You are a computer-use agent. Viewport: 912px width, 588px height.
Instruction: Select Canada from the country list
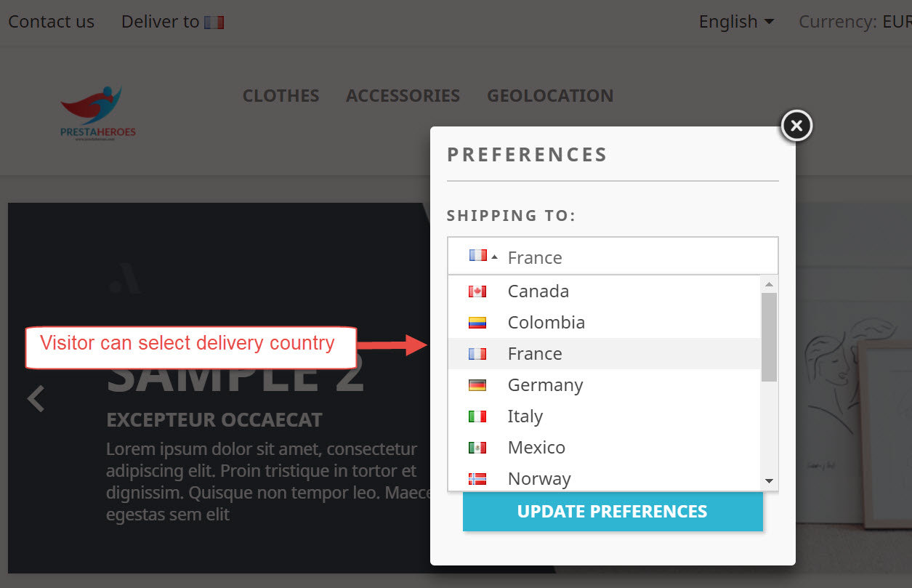[538, 291]
